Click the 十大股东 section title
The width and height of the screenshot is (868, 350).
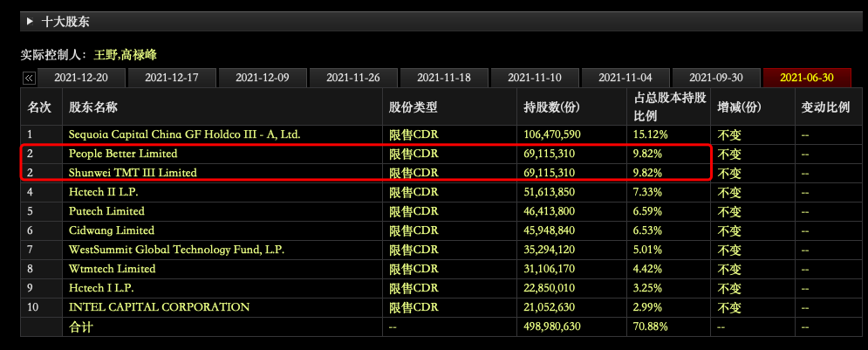coord(65,22)
